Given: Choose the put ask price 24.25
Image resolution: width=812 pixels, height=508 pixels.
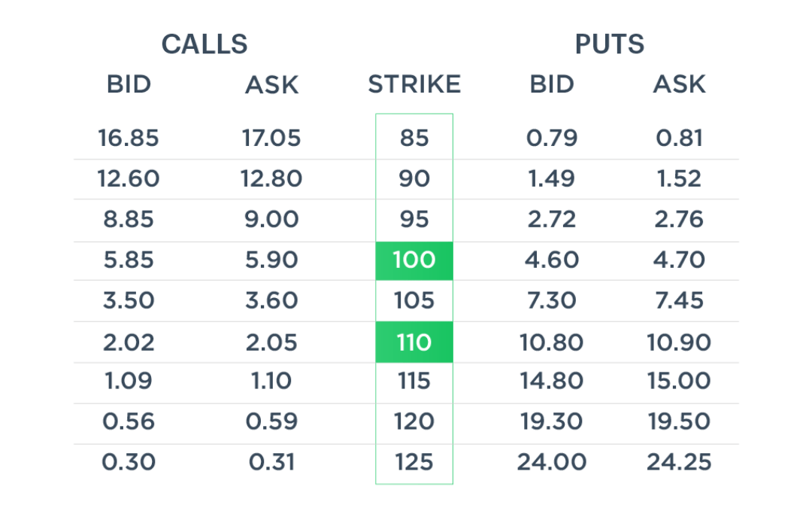Looking at the screenshot, I should pos(679,461).
